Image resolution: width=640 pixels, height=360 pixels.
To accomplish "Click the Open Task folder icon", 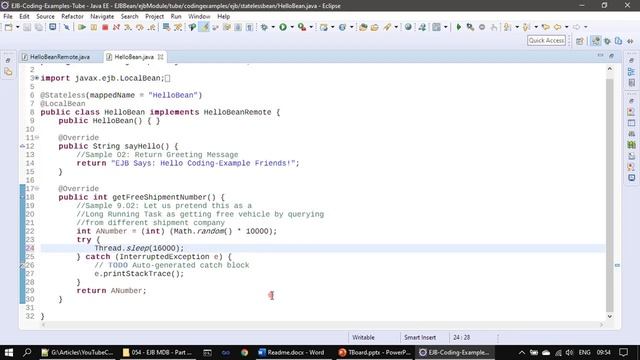I will [x=375, y=27].
